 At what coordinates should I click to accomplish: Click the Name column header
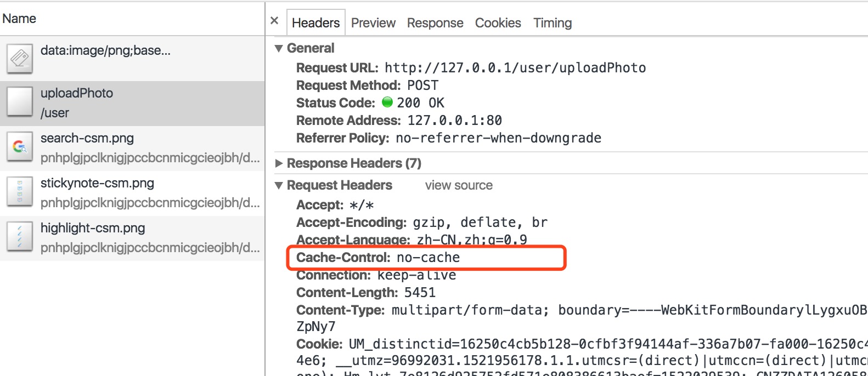[20, 19]
